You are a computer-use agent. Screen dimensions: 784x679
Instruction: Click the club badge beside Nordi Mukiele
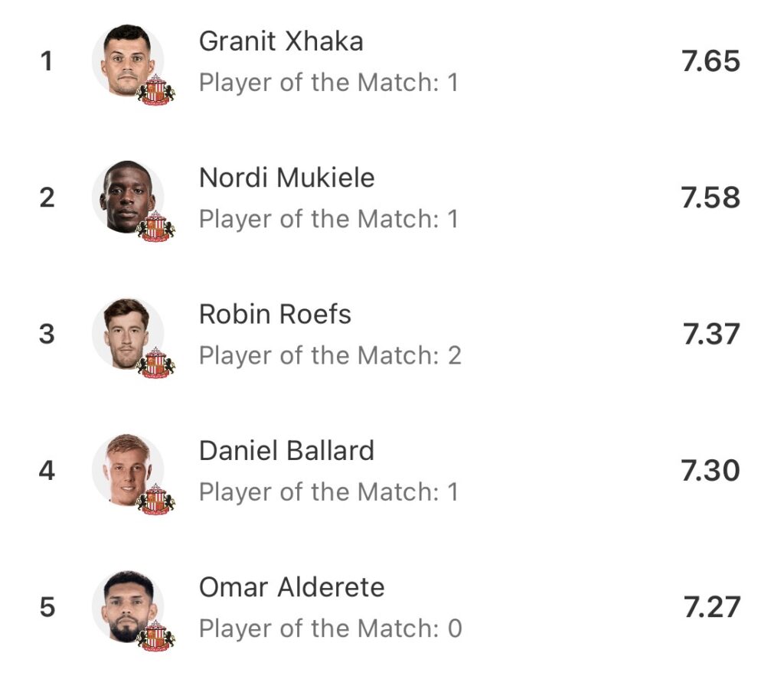coord(155,226)
